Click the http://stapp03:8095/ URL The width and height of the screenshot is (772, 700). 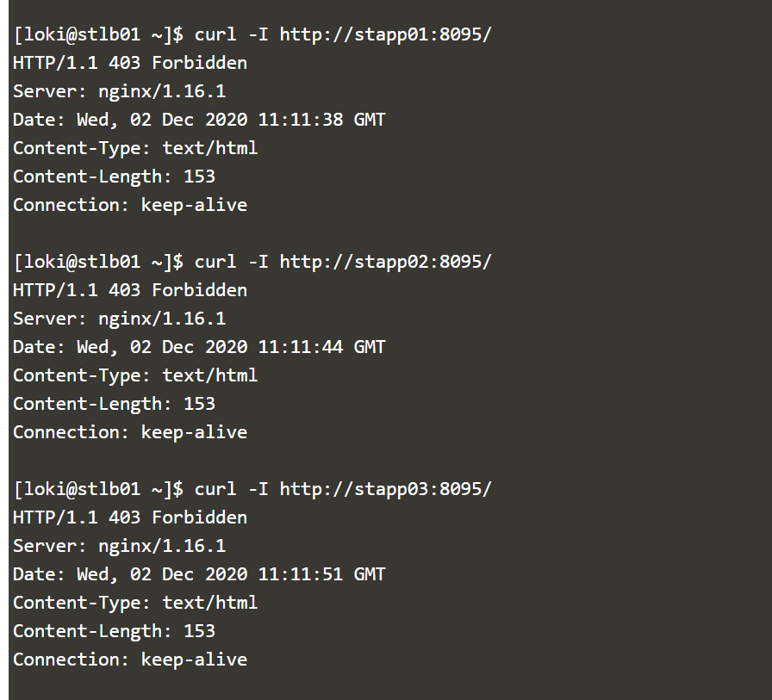pos(385,489)
